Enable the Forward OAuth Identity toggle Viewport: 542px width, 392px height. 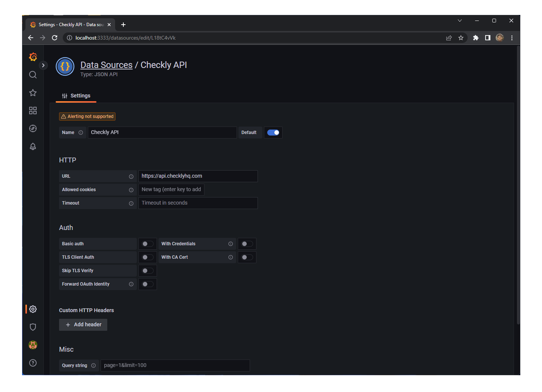click(148, 284)
